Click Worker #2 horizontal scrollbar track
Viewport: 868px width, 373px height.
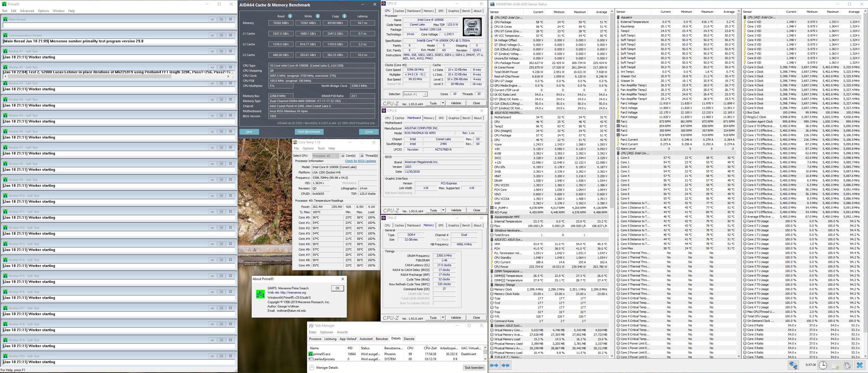click(199, 76)
